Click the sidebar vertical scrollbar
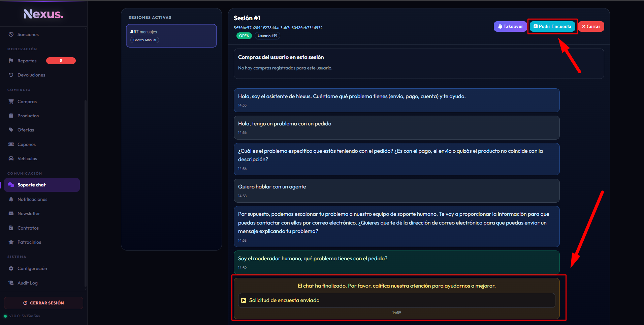This screenshot has height=325, width=644. [86, 194]
